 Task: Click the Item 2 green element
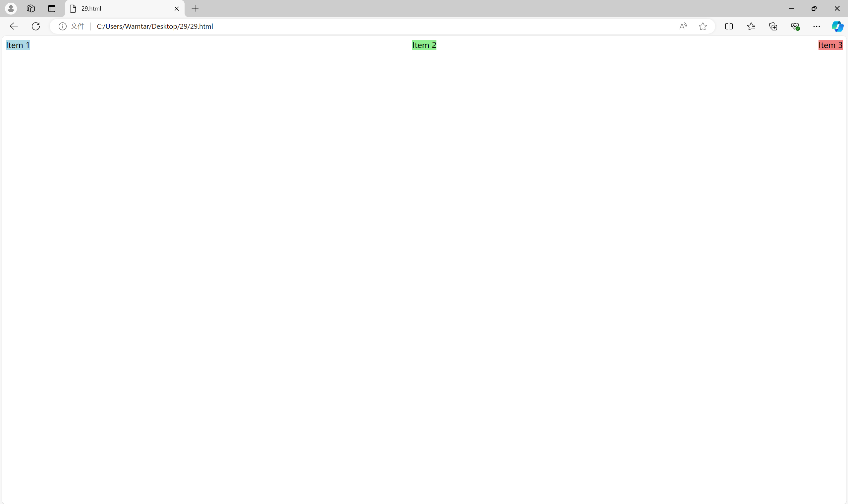424,45
